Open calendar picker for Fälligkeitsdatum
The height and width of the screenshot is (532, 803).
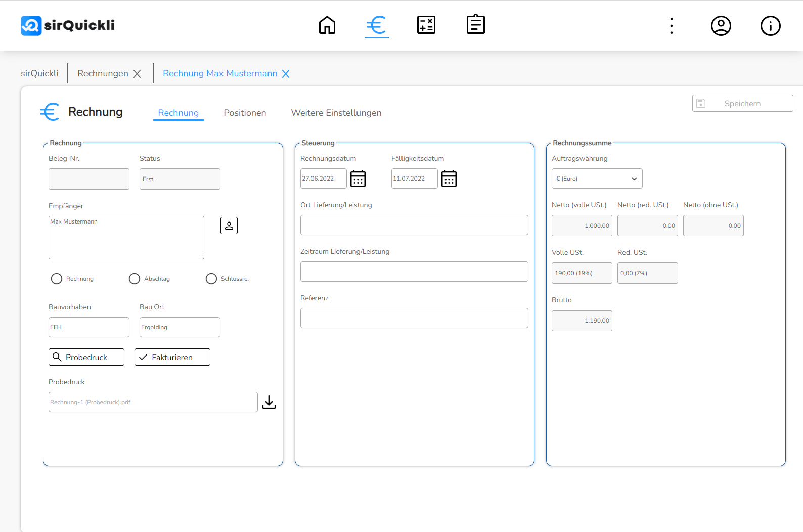coord(449,179)
